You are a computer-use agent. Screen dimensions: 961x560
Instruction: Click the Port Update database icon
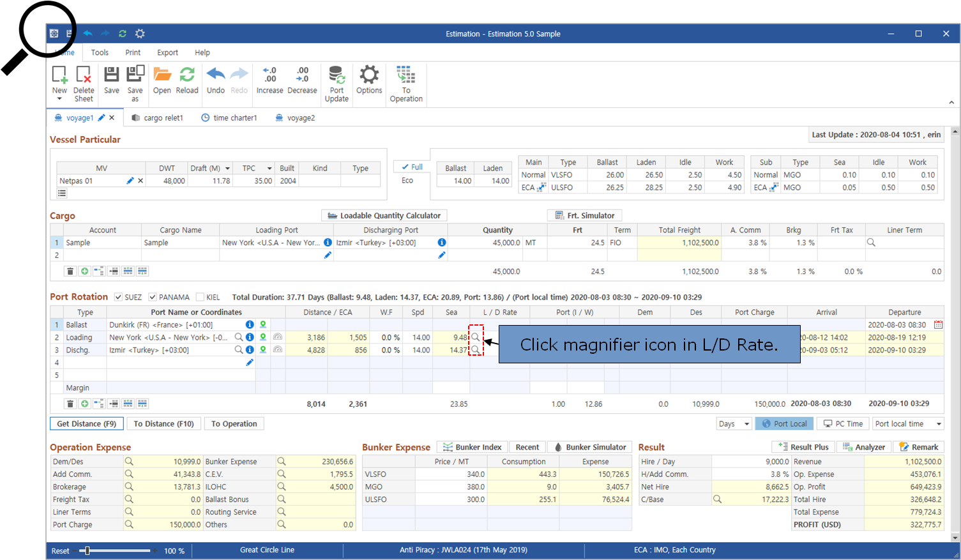click(x=337, y=75)
